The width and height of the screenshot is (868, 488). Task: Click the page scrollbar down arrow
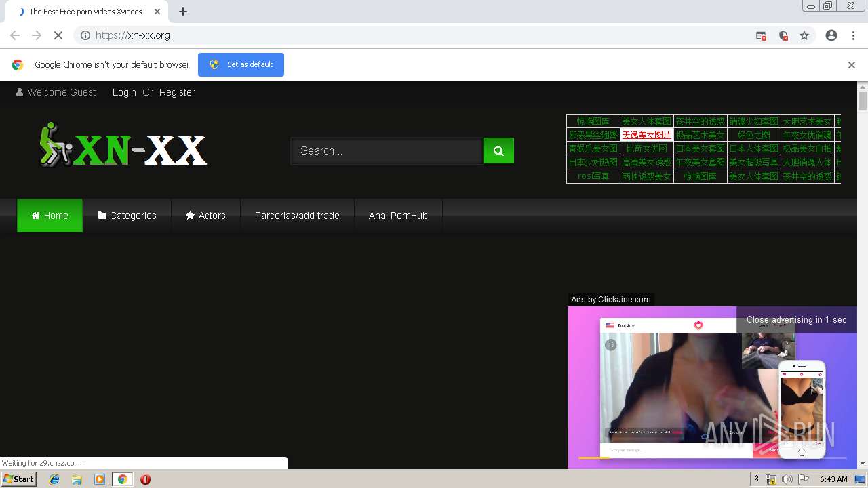pyautogui.click(x=863, y=464)
